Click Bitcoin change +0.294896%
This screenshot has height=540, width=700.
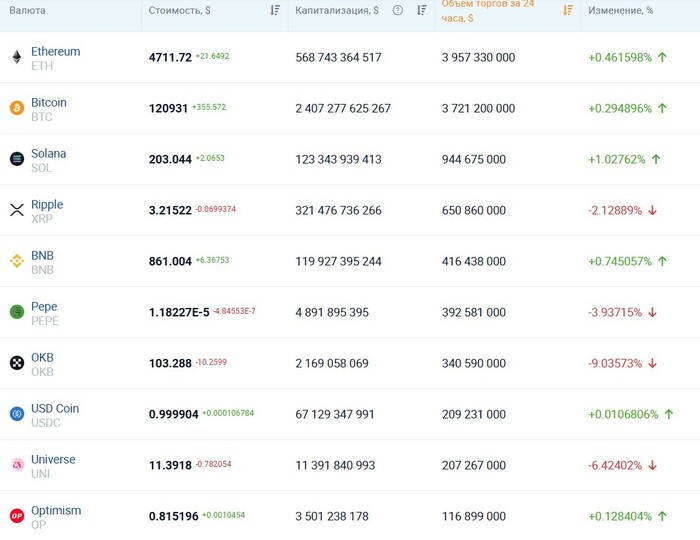(x=620, y=108)
